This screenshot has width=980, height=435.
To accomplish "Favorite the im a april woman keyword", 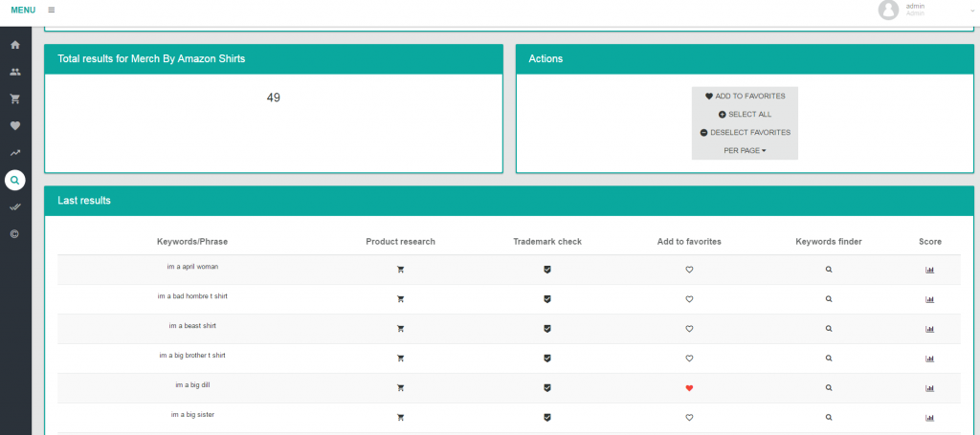I will pyautogui.click(x=689, y=270).
